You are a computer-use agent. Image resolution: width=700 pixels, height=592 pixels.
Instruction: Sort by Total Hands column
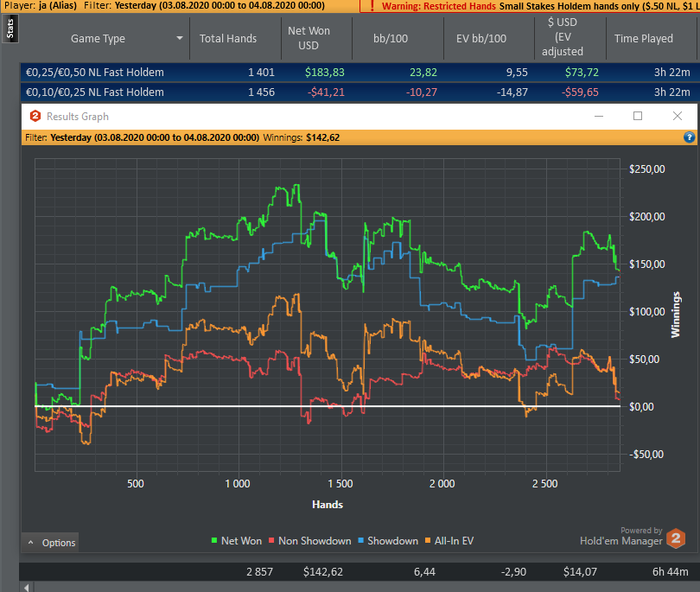click(x=228, y=39)
